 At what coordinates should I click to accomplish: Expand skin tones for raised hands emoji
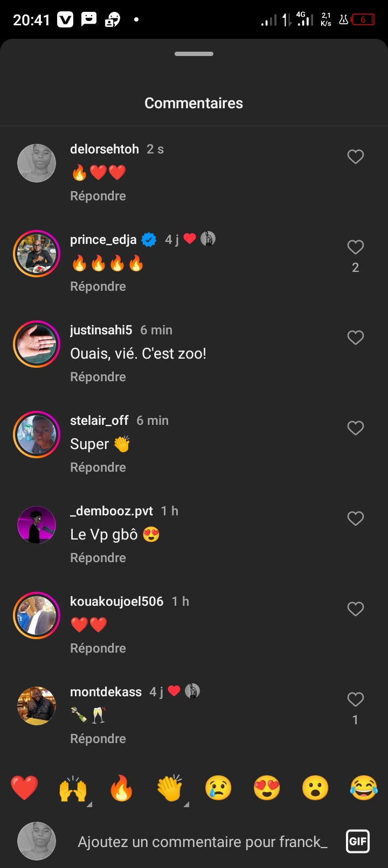click(x=89, y=804)
